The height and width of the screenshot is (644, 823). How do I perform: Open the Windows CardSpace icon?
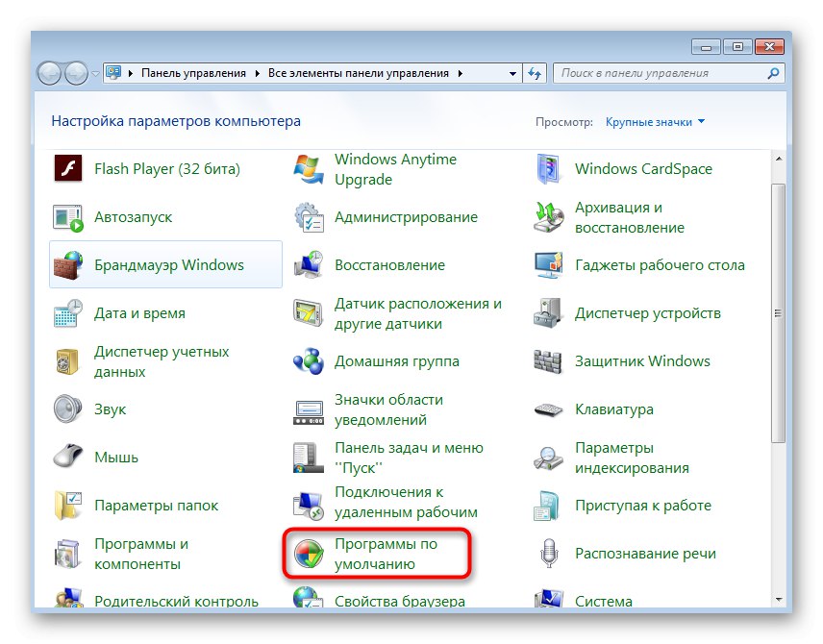pos(549,169)
